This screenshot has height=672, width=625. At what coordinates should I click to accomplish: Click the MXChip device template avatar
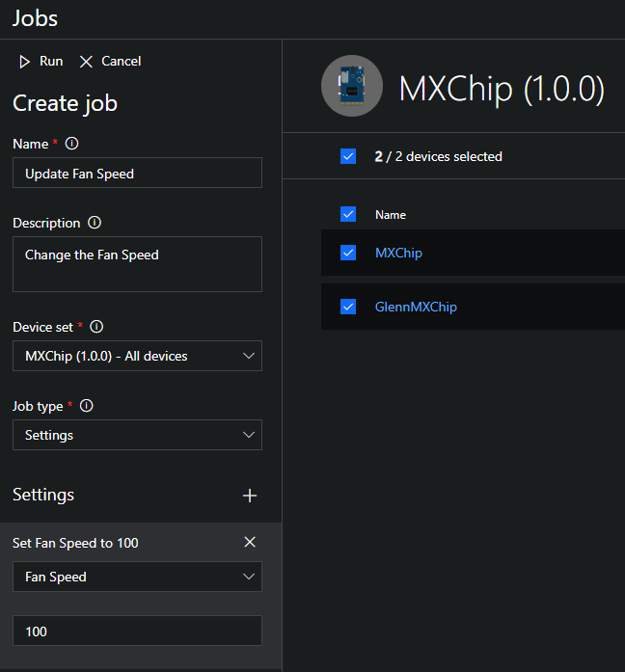click(350, 86)
